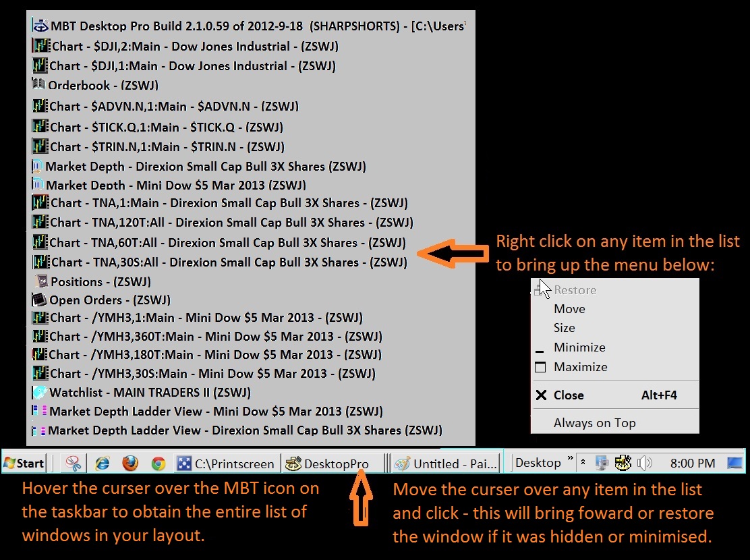Image resolution: width=750 pixels, height=560 pixels.
Task: Click the Positions window icon
Action: coord(42,281)
